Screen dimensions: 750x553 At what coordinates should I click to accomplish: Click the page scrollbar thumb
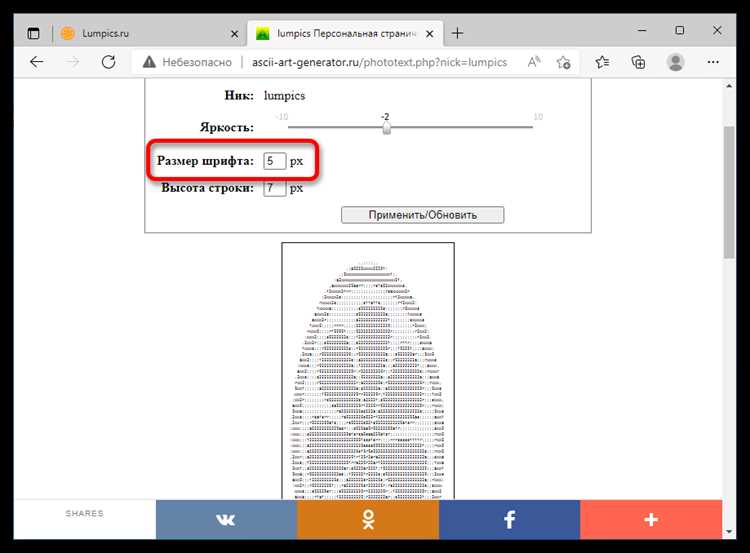point(729,192)
